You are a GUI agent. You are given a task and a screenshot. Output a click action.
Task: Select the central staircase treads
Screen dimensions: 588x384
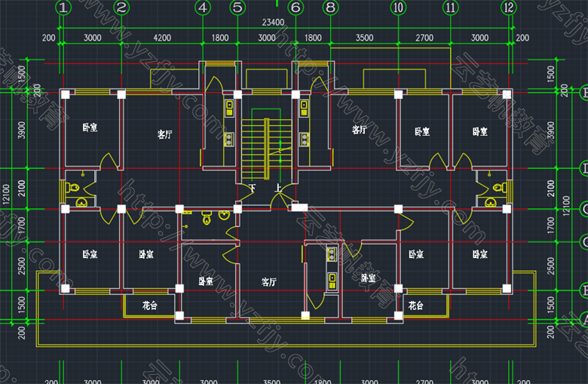(267, 149)
